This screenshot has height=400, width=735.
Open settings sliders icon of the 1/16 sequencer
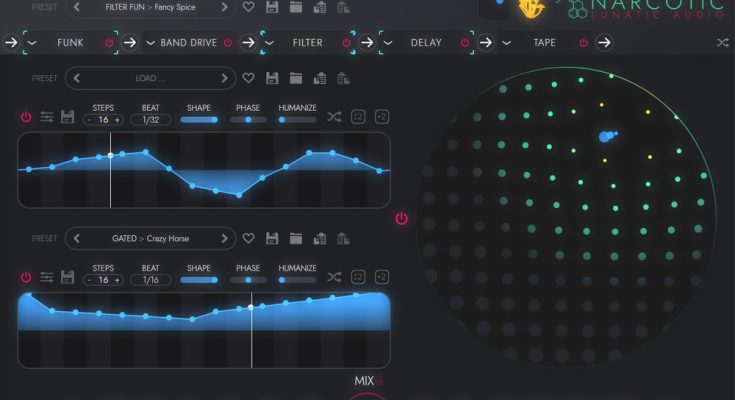coord(46,277)
